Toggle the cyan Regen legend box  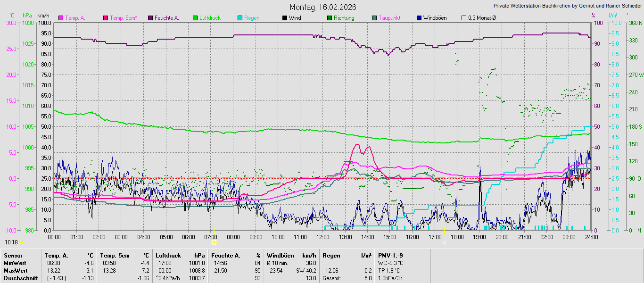point(239,18)
